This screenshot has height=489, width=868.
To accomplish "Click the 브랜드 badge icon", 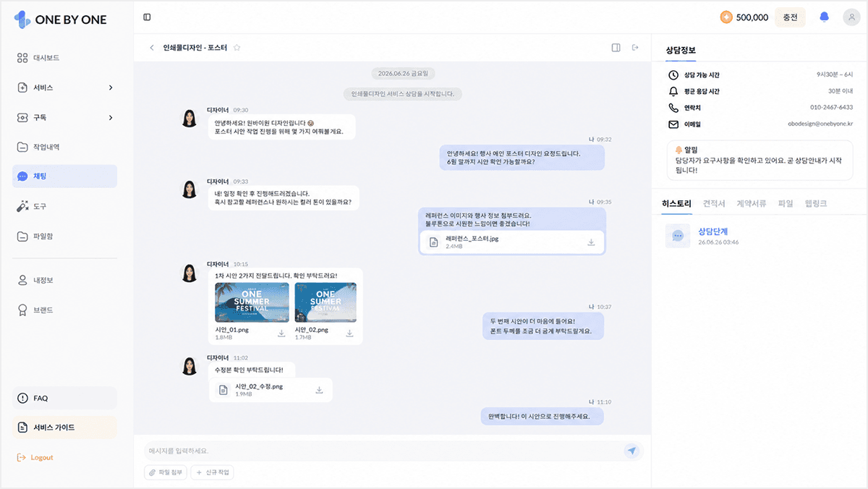I will pyautogui.click(x=22, y=310).
